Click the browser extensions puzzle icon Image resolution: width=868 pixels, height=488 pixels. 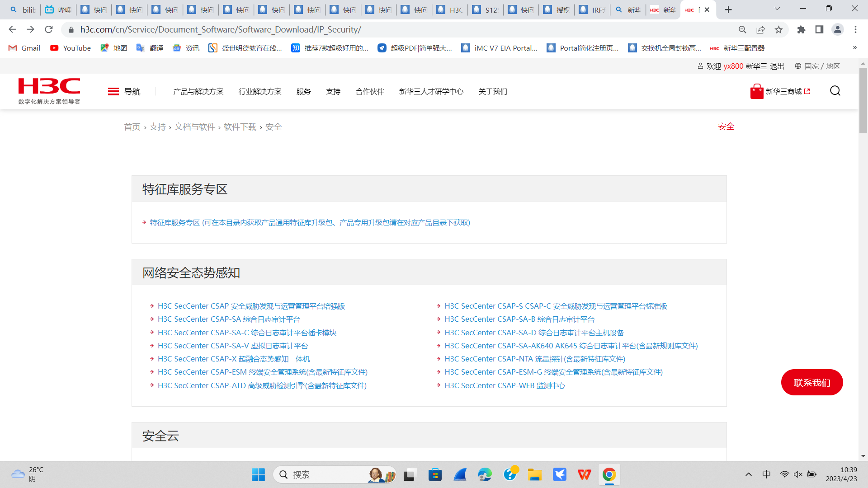[801, 30]
